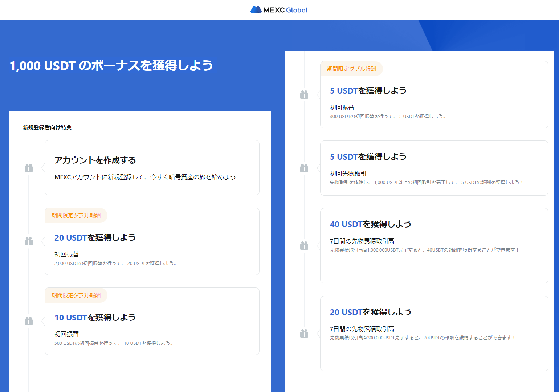Click 7日間の先物累積取引高 under 40 USDT
This screenshot has width=559, height=392.
(x=362, y=241)
